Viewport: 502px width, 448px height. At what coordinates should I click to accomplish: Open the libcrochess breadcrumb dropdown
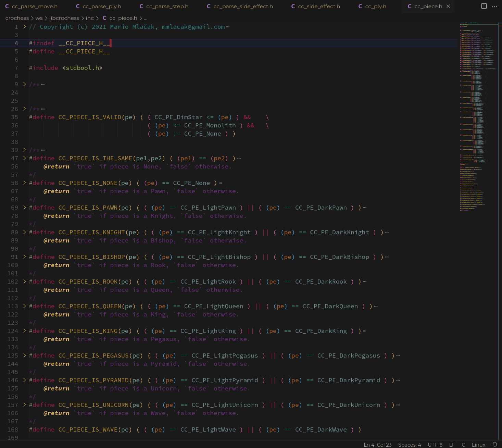click(64, 18)
